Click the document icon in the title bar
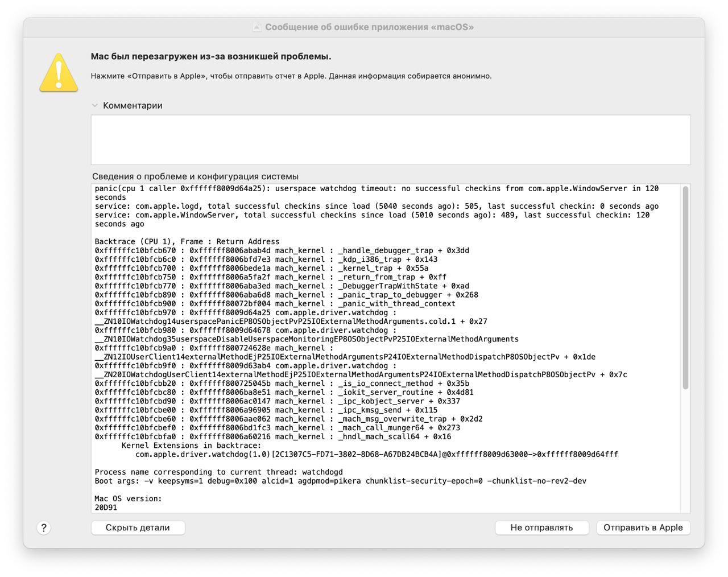728x577 pixels. pos(257,27)
